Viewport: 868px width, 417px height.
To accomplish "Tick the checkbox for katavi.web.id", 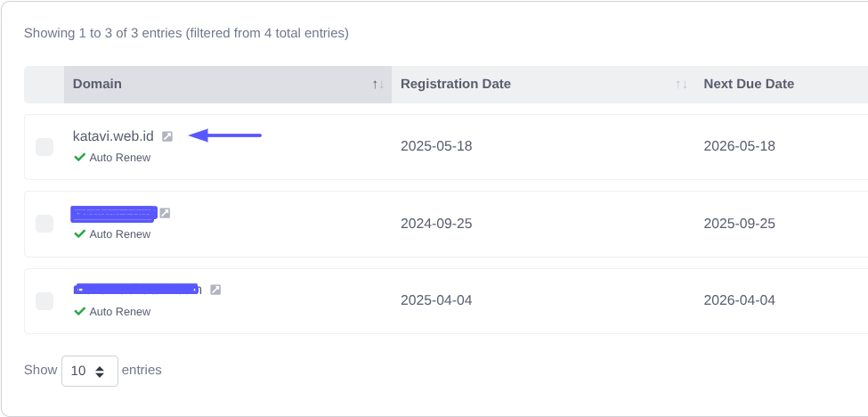I will coord(45,147).
